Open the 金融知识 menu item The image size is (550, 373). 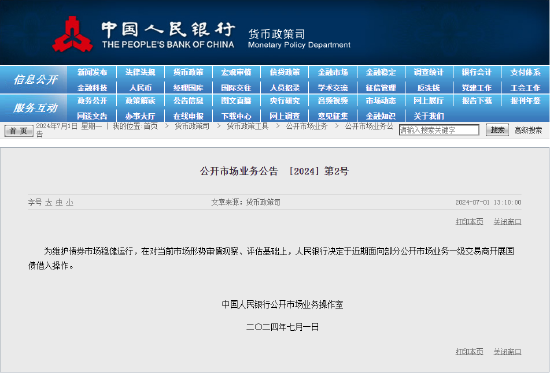point(381,116)
